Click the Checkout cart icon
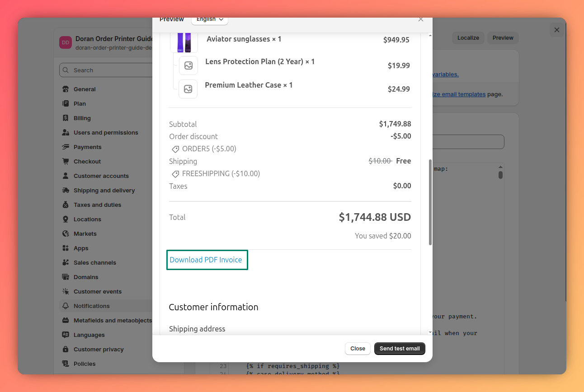Screen dimensions: 584x392 [x=66, y=161]
